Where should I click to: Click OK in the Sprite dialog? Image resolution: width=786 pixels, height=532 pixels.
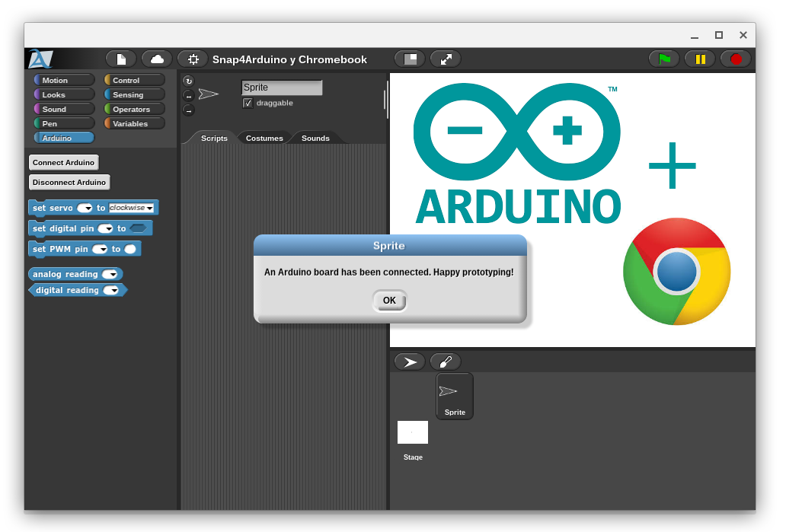tap(389, 301)
